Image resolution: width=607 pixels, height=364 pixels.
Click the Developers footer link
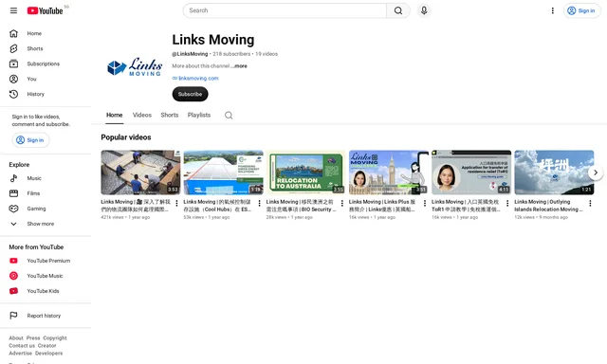pyautogui.click(x=48, y=354)
